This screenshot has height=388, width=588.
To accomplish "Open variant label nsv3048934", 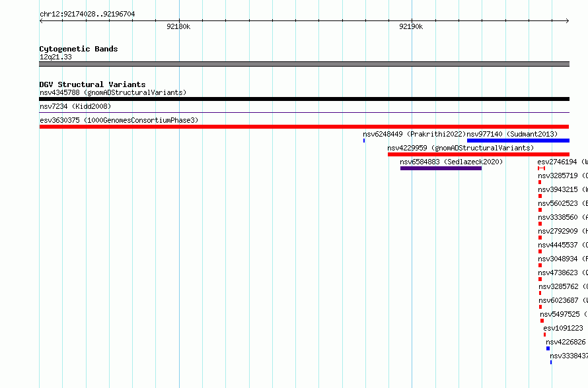I will tap(558, 259).
